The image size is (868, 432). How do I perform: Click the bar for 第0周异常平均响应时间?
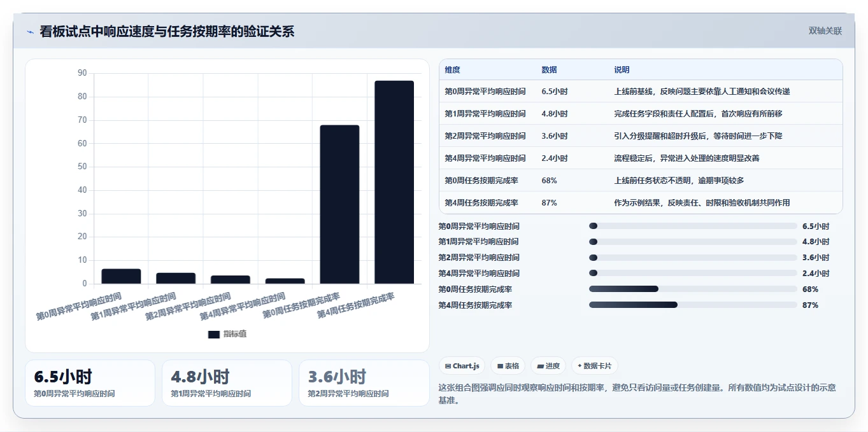tap(121, 276)
